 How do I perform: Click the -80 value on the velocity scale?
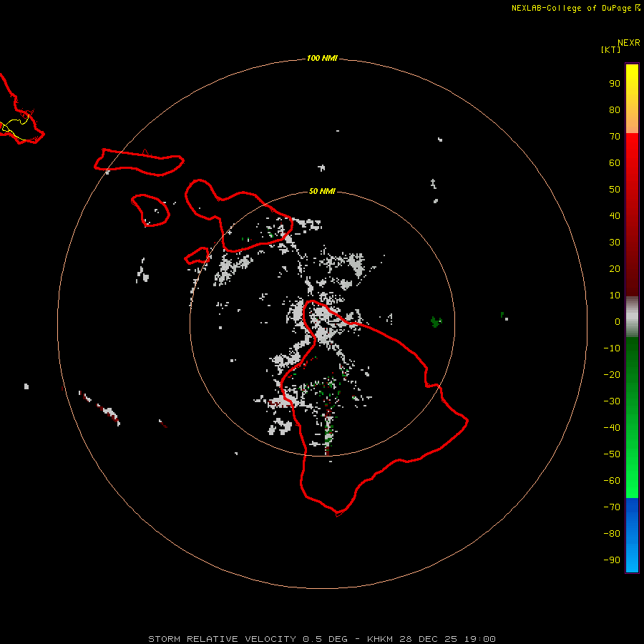(612, 534)
